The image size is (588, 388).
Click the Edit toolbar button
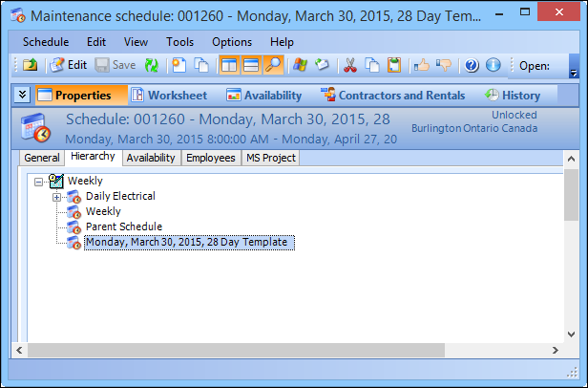(x=69, y=65)
